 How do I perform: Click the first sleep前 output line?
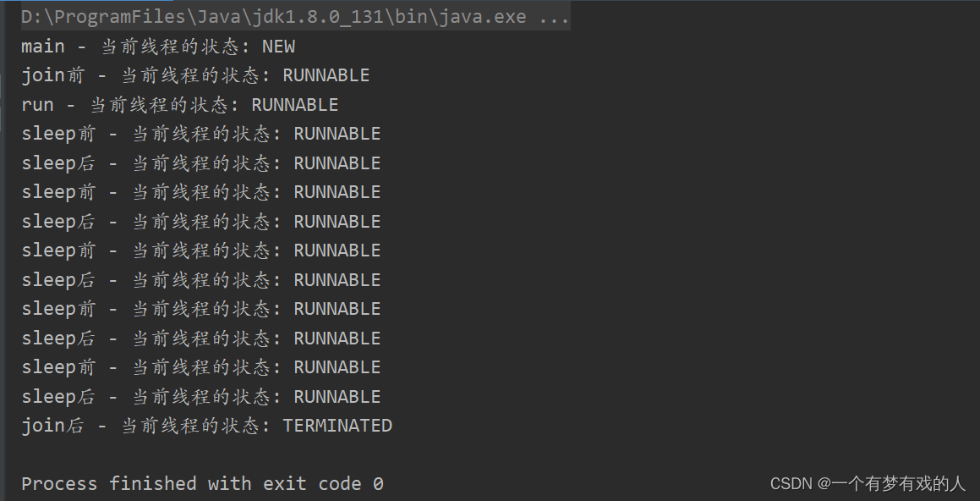coord(200,134)
